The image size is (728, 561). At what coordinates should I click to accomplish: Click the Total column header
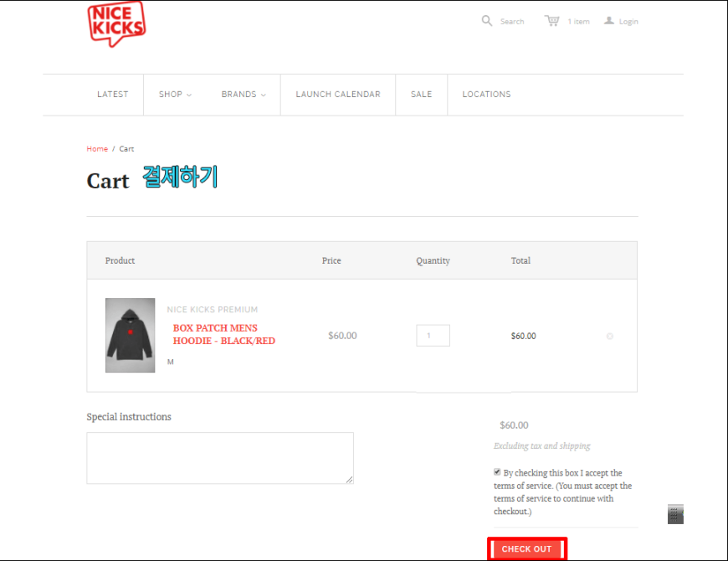(x=520, y=260)
